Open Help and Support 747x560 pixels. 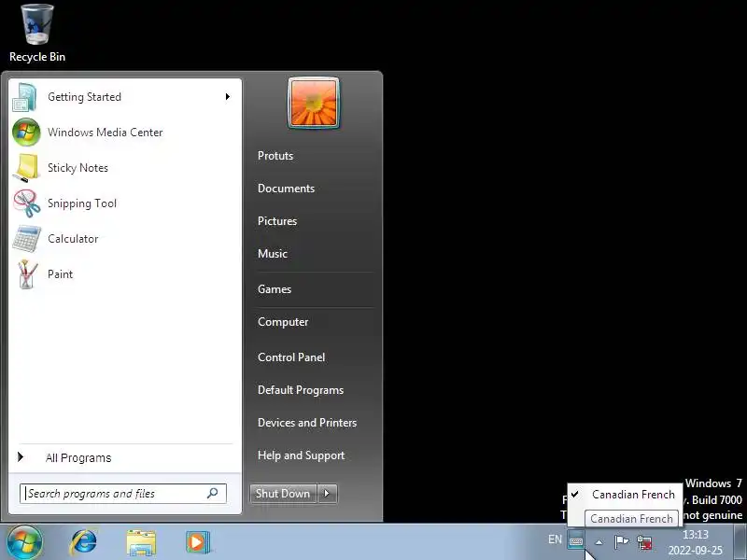tap(301, 455)
